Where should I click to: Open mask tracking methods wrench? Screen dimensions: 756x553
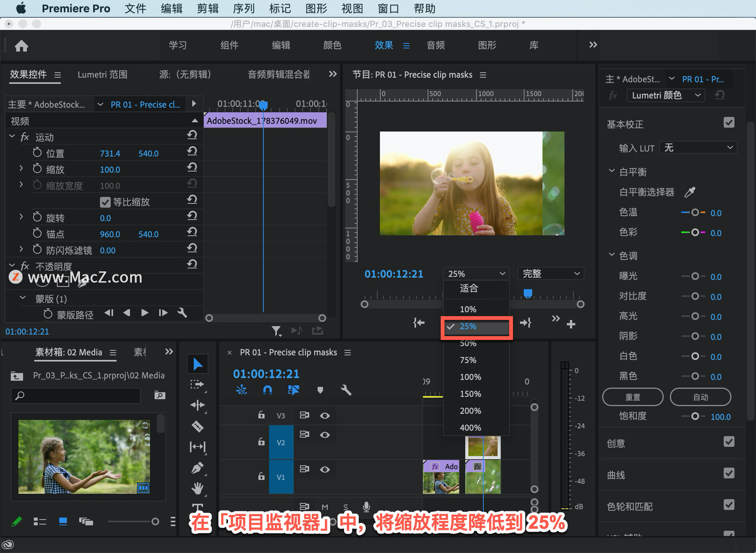tap(182, 313)
